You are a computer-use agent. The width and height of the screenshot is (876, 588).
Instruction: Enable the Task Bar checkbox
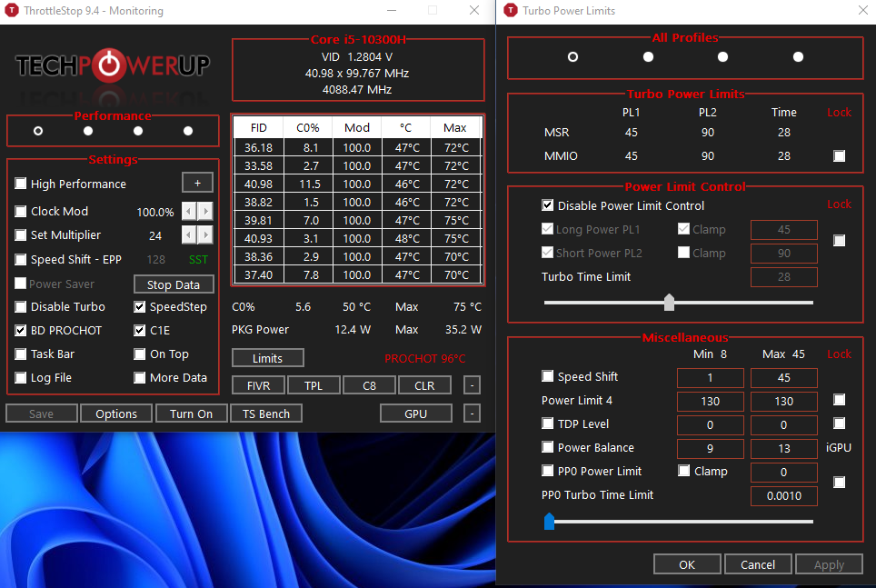(x=21, y=354)
